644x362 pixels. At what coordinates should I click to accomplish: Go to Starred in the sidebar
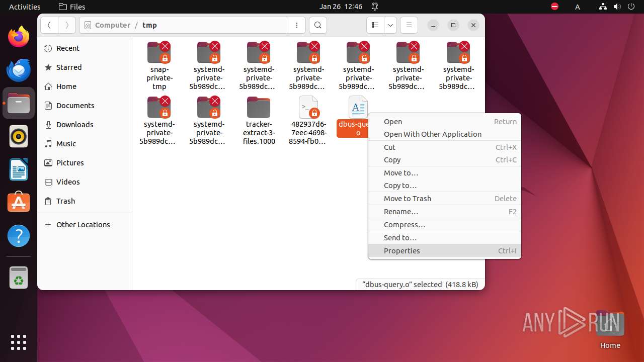coord(85,67)
